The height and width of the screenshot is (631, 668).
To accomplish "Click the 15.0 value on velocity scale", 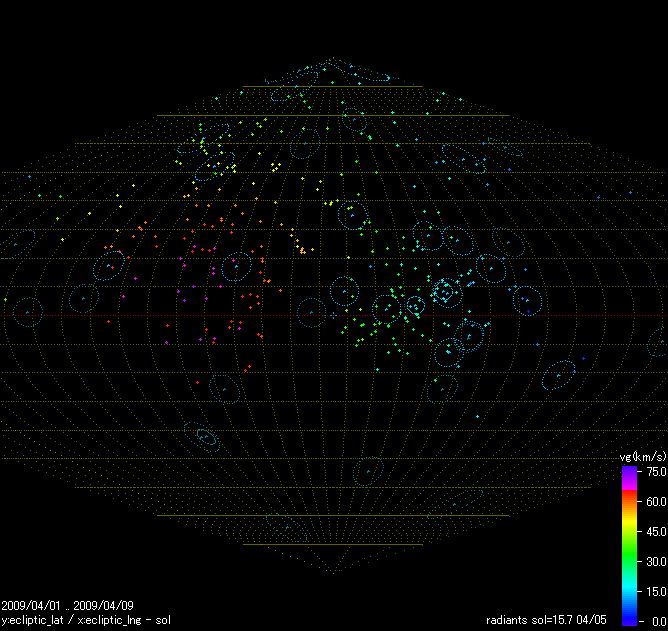I will pos(656,592).
